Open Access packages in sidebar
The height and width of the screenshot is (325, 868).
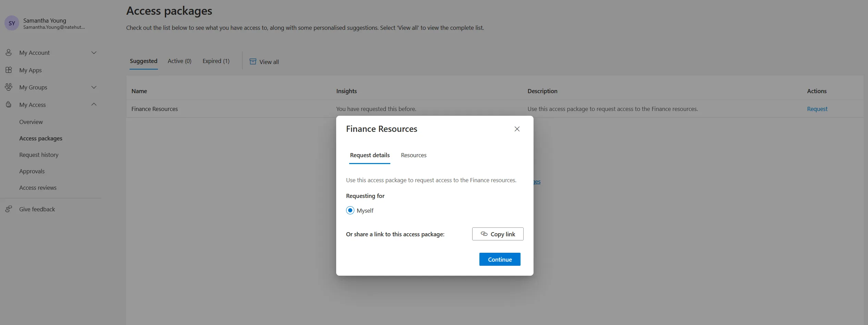41,138
